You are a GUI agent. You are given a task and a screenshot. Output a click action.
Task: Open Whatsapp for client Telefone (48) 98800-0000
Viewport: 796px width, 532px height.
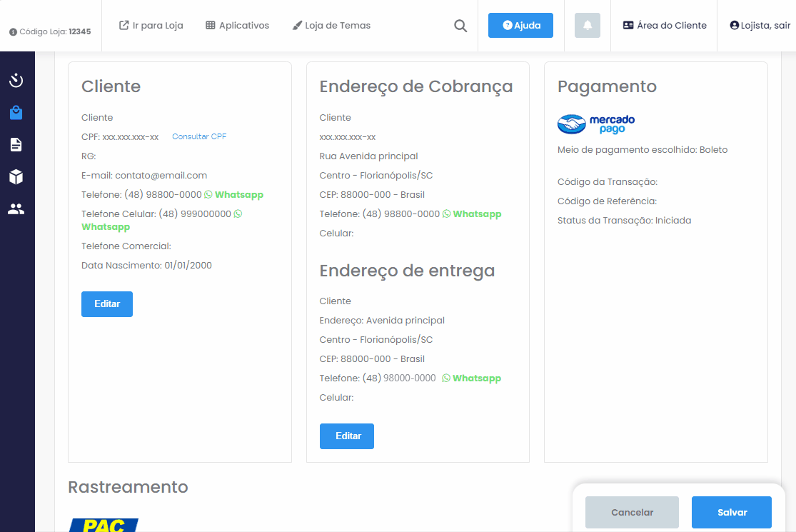coord(233,195)
